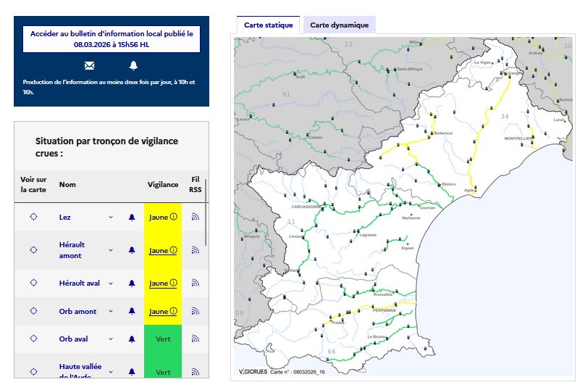Click the Hérault aval name link
This screenshot has width=588, height=385.
pos(79,283)
